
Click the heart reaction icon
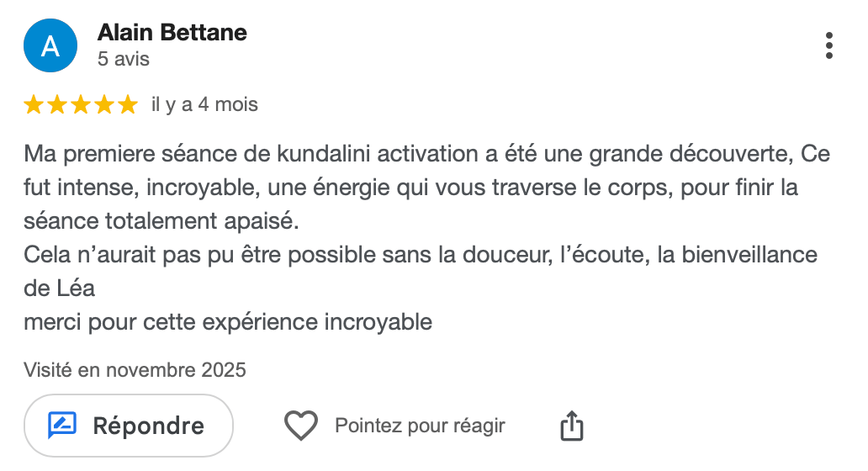click(300, 426)
